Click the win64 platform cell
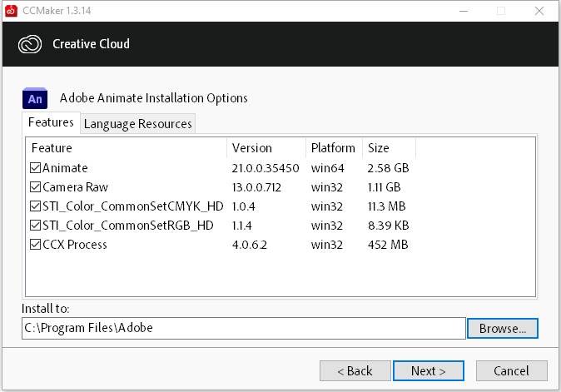The width and height of the screenshot is (561, 392). coord(327,168)
